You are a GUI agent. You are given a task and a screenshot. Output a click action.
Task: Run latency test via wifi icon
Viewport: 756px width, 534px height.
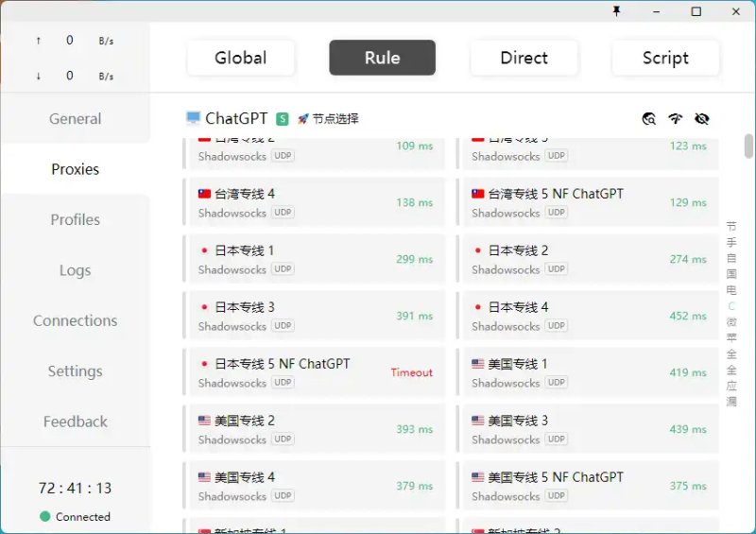pos(676,119)
